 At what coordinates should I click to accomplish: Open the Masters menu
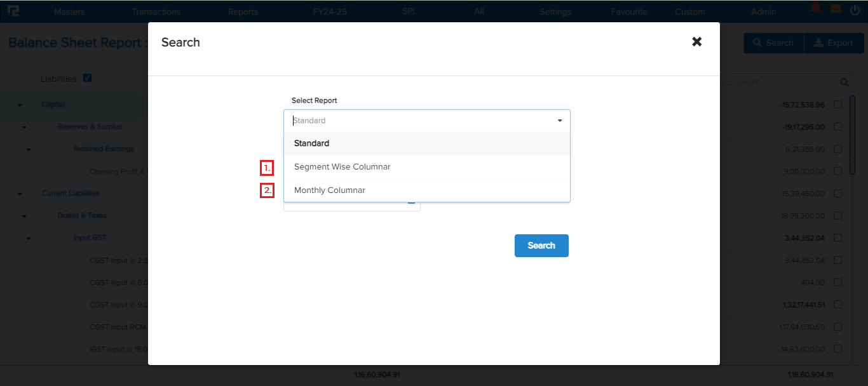[69, 11]
